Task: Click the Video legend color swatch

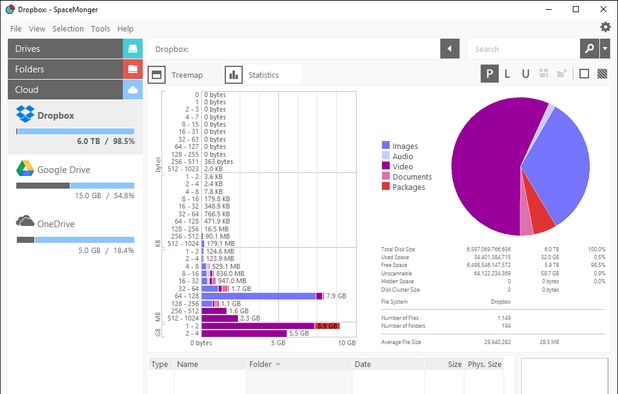Action: tap(386, 166)
